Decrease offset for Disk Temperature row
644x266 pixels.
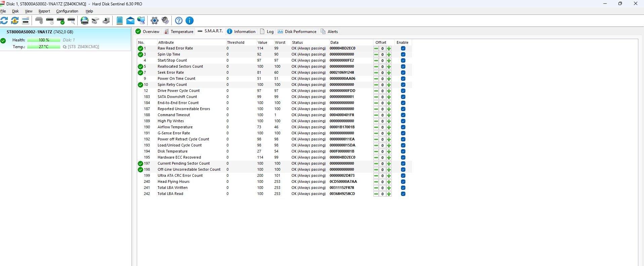[x=376, y=152]
